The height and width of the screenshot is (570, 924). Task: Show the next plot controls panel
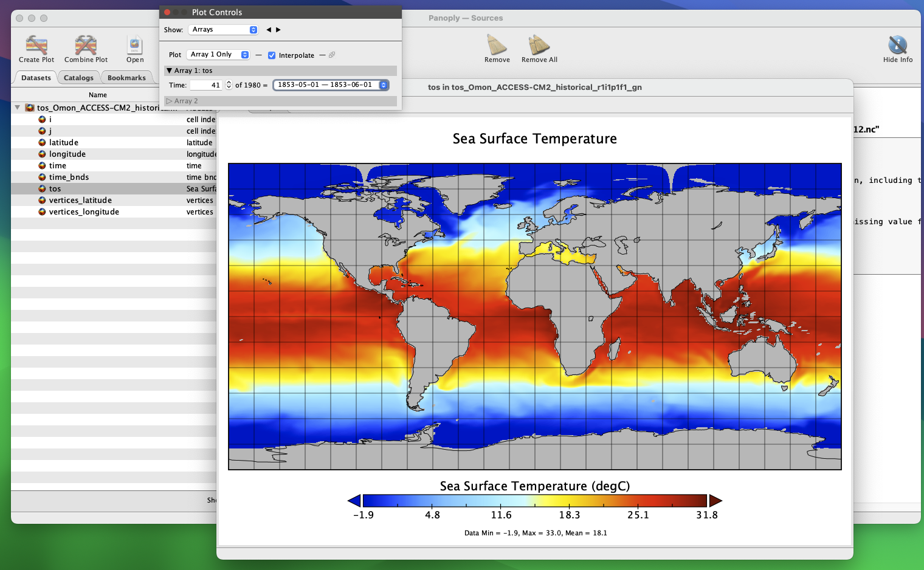pyautogui.click(x=278, y=30)
